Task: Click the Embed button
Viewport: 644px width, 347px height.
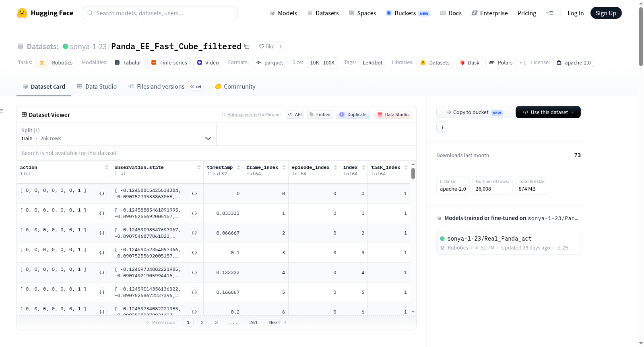Action: pos(320,114)
